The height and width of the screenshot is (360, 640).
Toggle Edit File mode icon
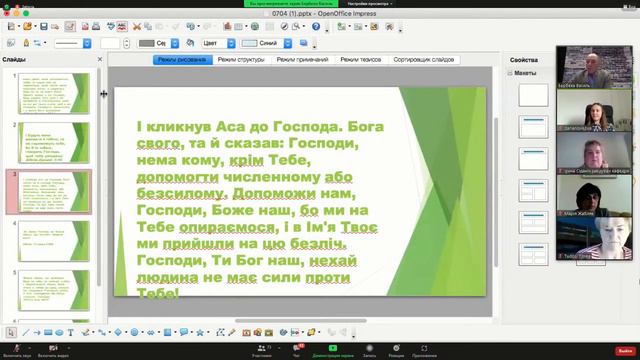tap(70, 27)
